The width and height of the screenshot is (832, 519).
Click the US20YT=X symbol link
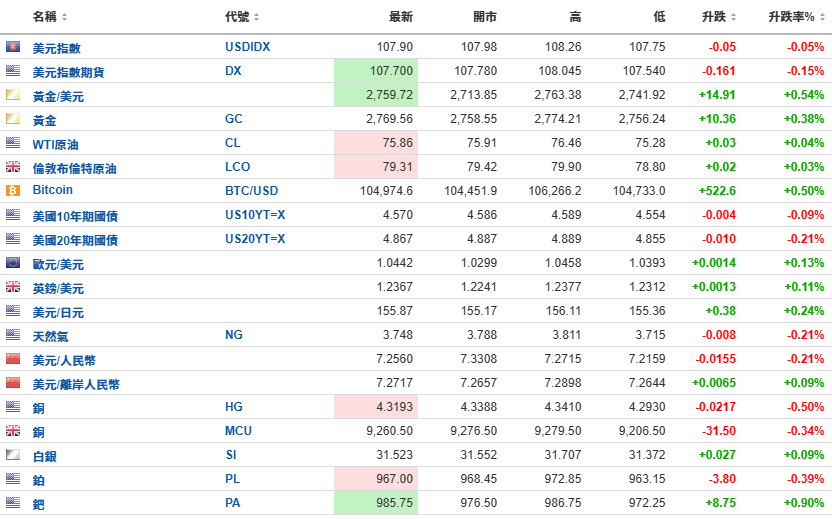point(255,239)
